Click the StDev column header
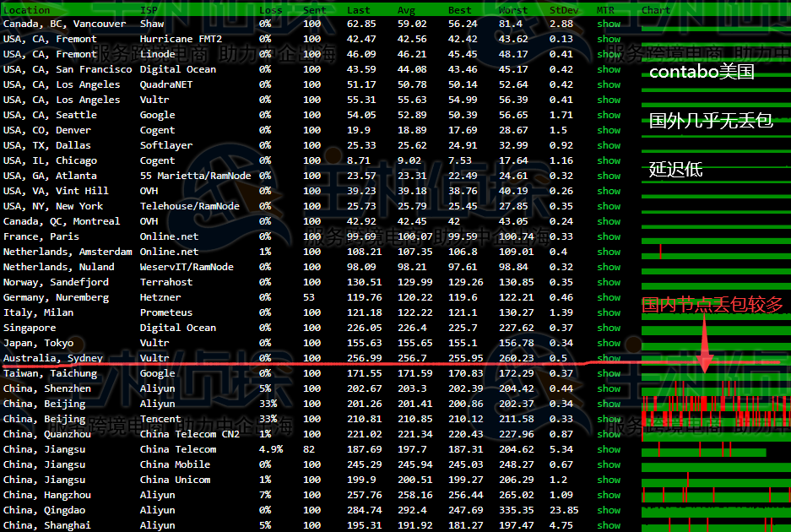791x532 pixels. 564,10
